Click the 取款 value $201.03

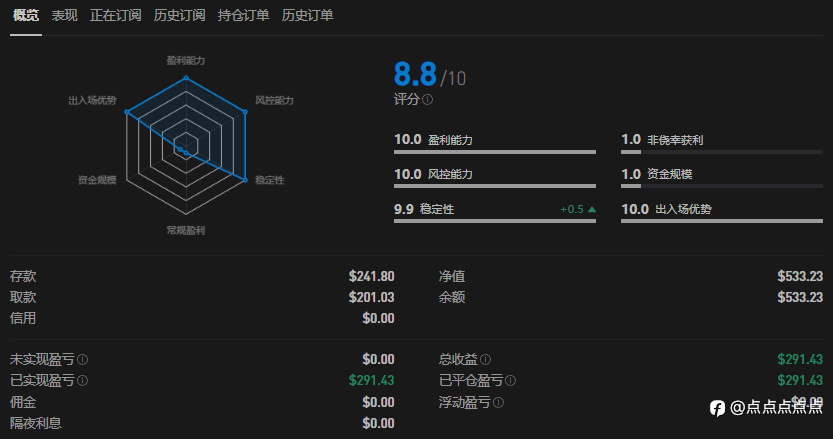[x=371, y=297]
